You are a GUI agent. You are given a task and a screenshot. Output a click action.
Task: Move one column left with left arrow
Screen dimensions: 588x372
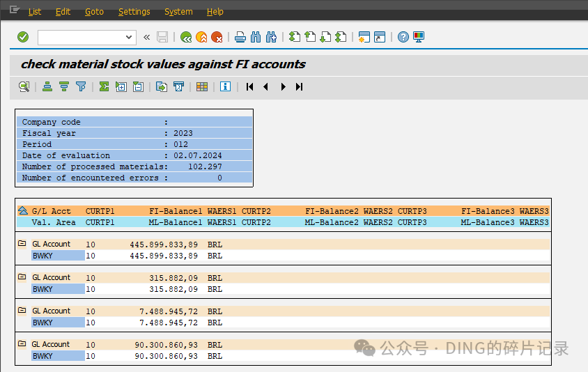tap(266, 87)
